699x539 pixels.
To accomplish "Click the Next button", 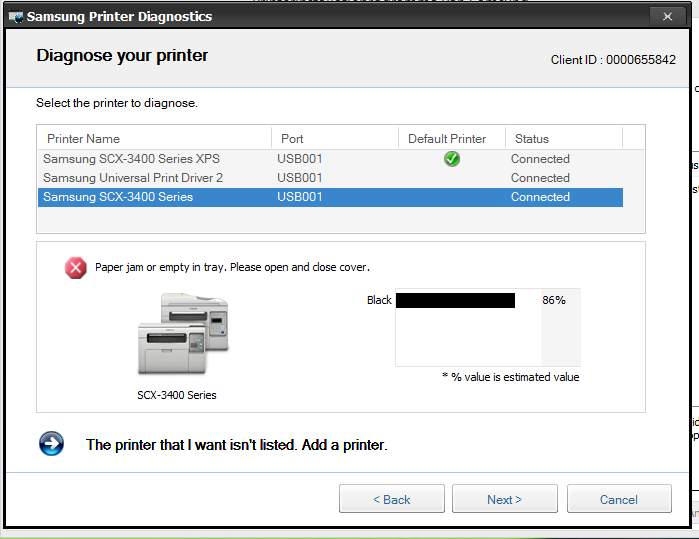I will pyautogui.click(x=505, y=499).
